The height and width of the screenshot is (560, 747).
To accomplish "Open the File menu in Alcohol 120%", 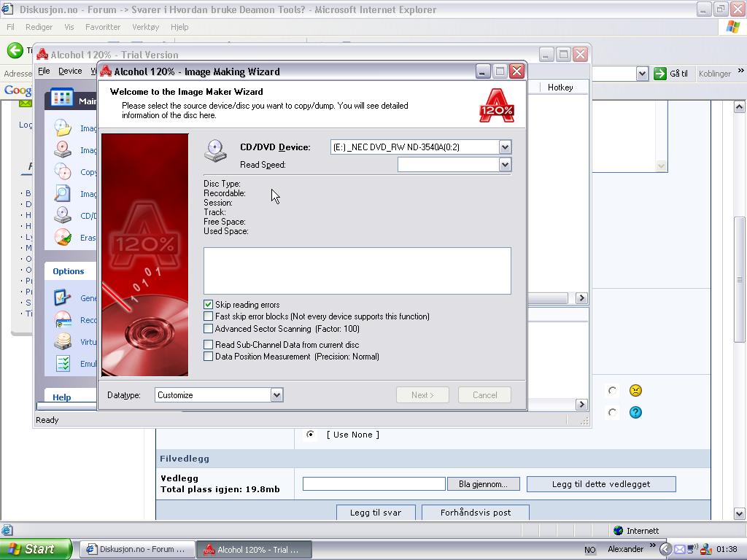I will click(x=44, y=71).
